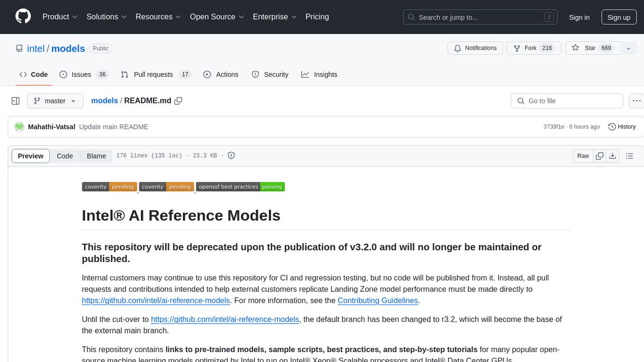Open the Product menu
644x362 pixels.
point(60,17)
